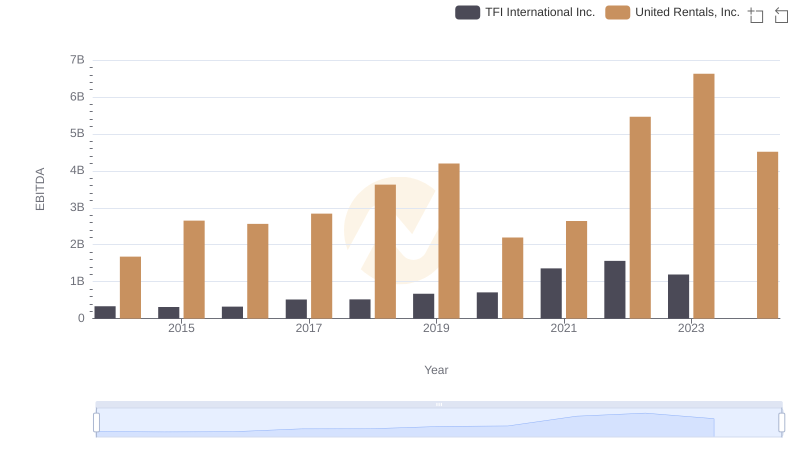The width and height of the screenshot is (800, 461).
Task: Click the data zoom preview area
Action: pos(439,423)
